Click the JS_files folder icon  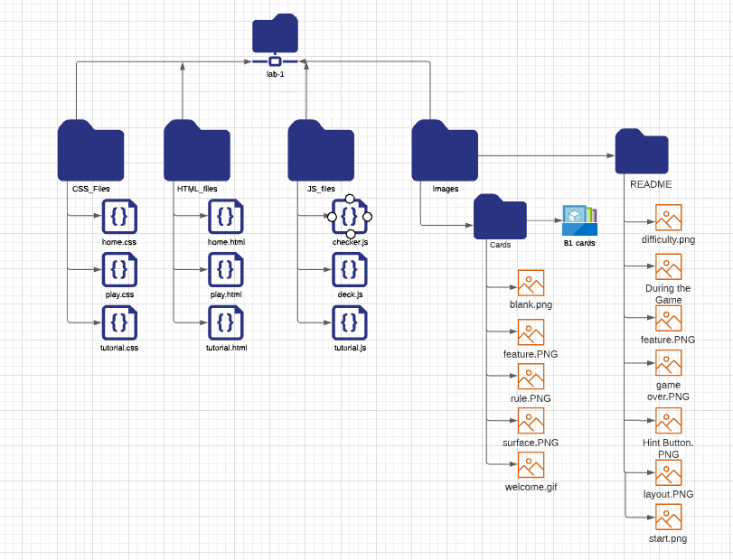321,151
